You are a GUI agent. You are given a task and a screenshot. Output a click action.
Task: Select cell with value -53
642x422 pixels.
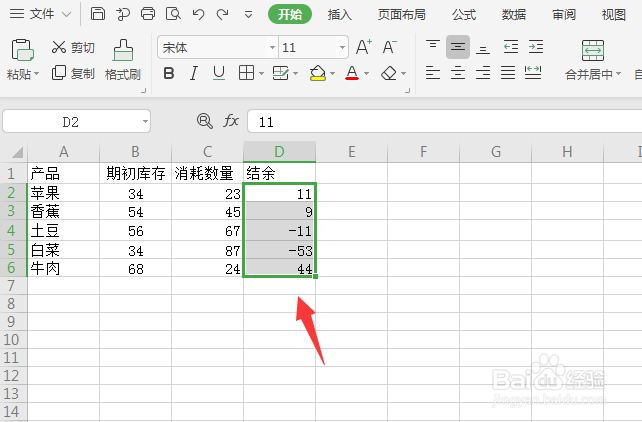click(x=279, y=250)
